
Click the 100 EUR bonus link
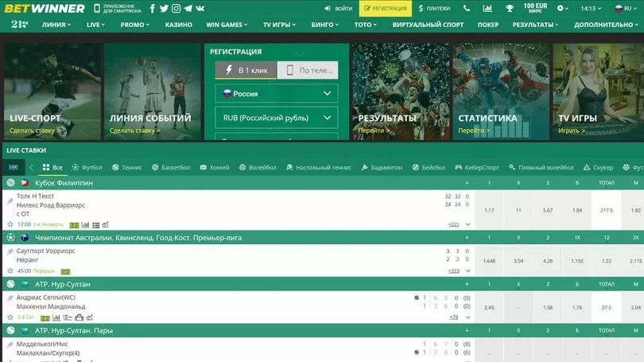tap(535, 8)
